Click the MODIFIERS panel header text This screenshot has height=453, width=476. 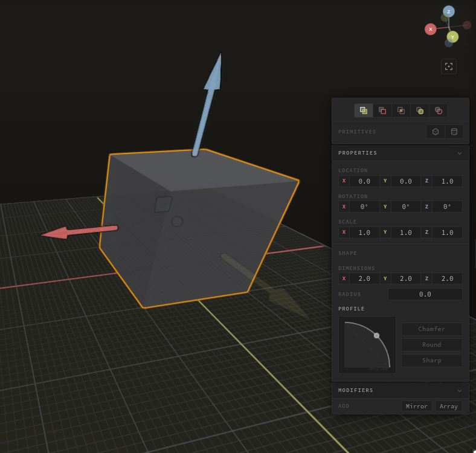[x=355, y=390]
